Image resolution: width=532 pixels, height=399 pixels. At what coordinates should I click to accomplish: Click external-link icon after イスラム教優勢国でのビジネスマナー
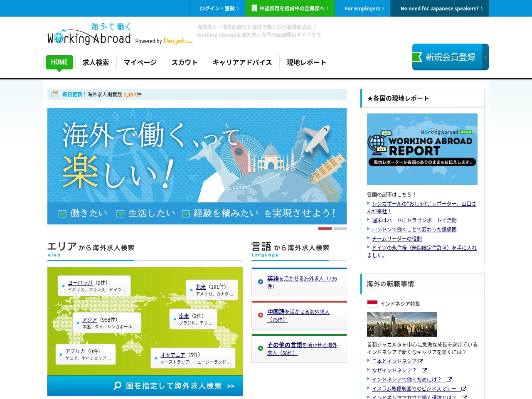[x=464, y=389]
